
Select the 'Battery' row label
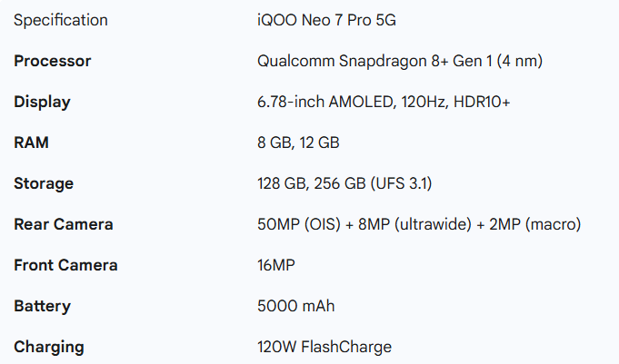[x=42, y=306]
